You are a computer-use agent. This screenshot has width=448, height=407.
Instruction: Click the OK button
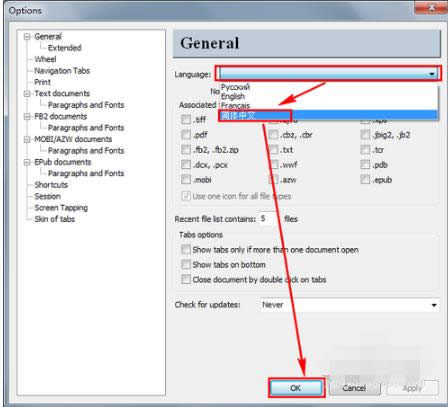click(x=296, y=388)
